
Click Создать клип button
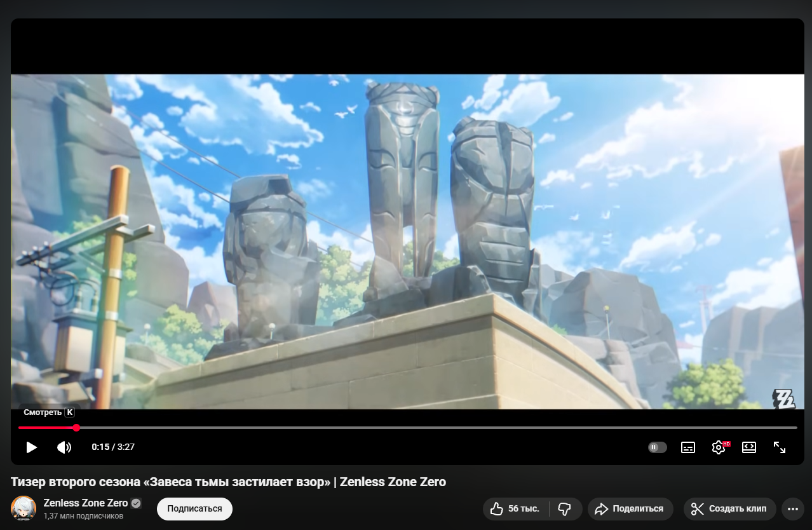730,509
